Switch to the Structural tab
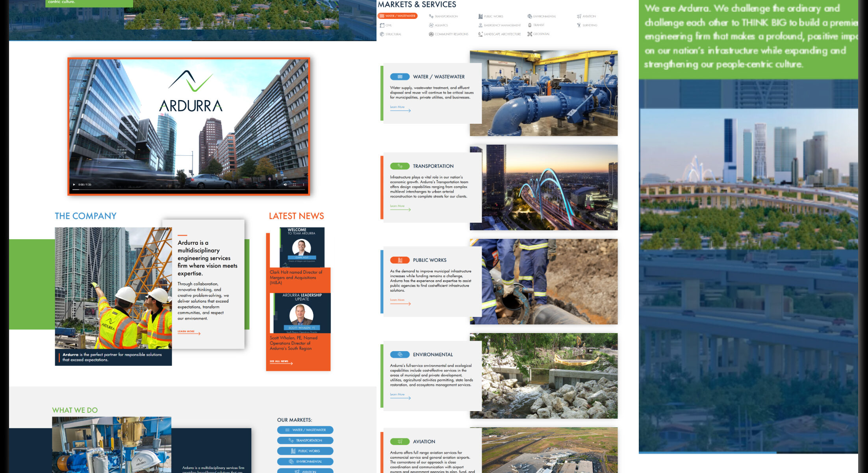This screenshot has height=473, width=868. (391, 34)
